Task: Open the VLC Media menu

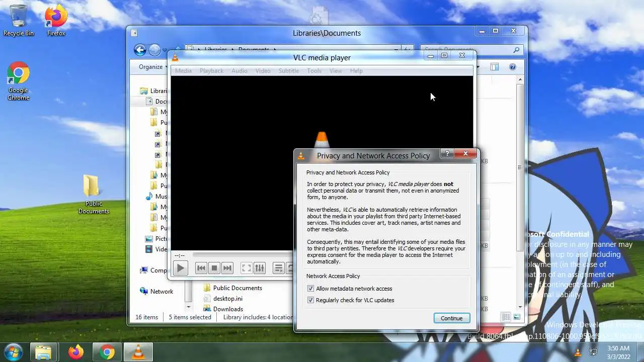Action: (x=183, y=71)
